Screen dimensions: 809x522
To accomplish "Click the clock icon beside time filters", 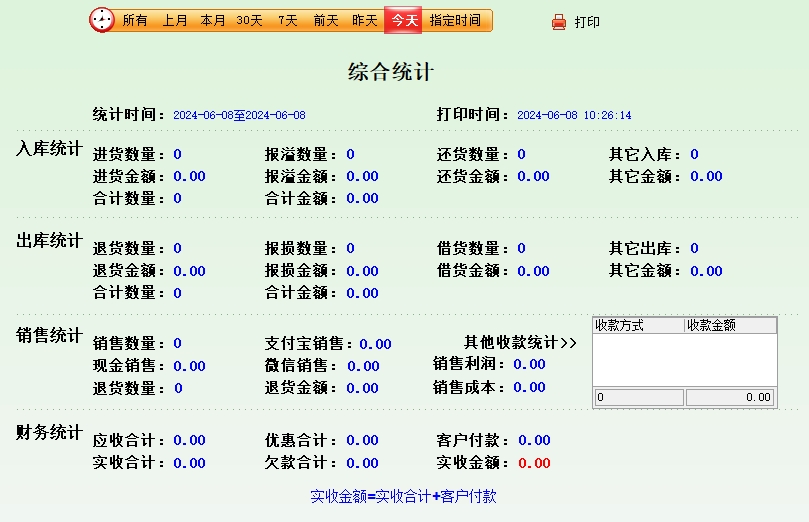I will (x=102, y=20).
